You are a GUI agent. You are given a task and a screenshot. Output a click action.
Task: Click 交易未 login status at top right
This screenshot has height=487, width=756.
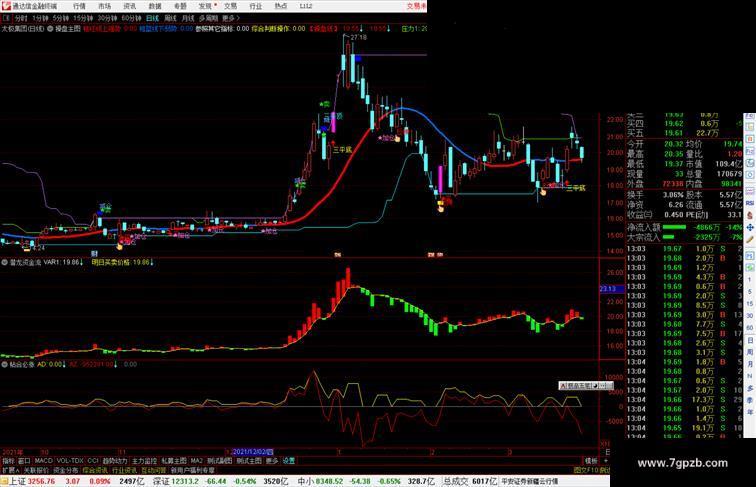pyautogui.click(x=416, y=6)
